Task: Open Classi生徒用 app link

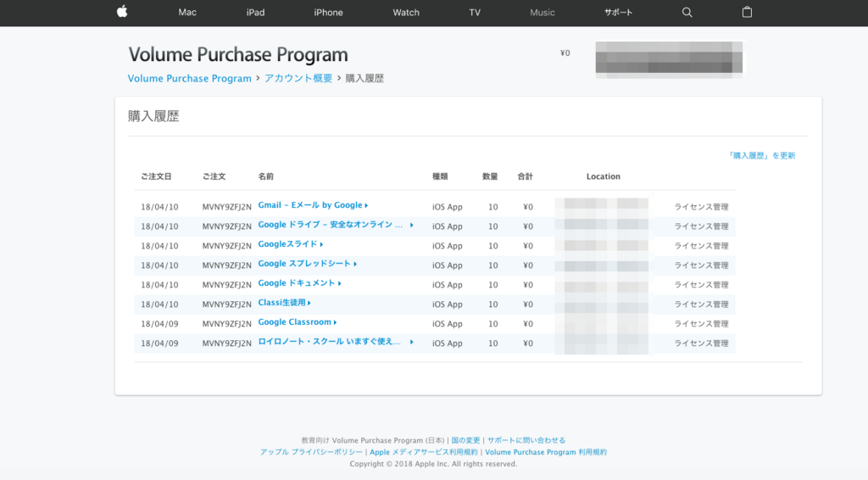Action: point(281,302)
